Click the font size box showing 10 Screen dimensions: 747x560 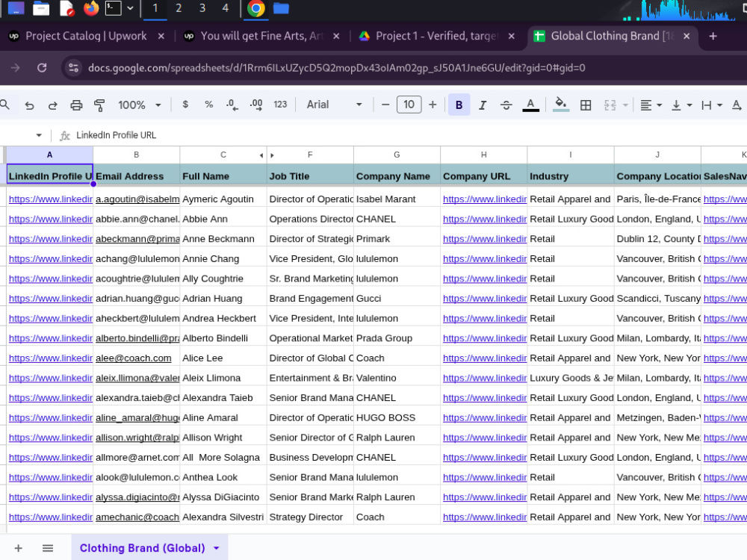coord(409,105)
